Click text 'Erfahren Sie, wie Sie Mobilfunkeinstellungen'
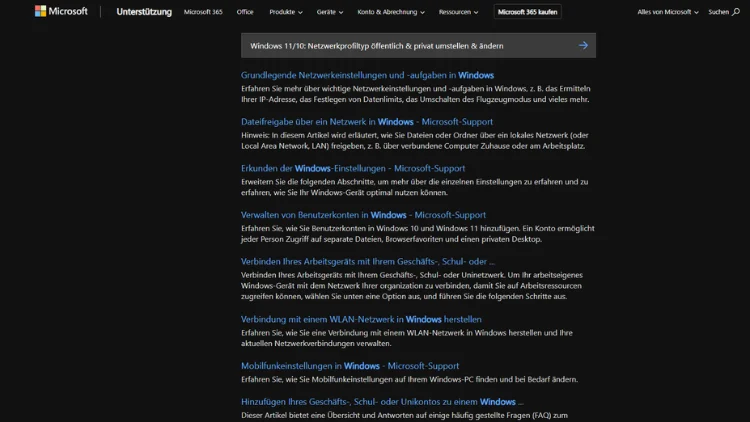Image resolution: width=750 pixels, height=422 pixels. 316,379
